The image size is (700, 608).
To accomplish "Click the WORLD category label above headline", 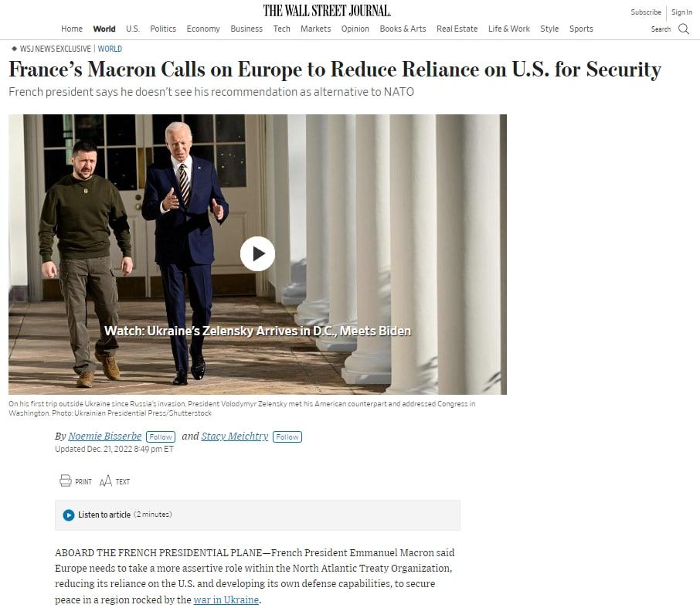I will click(x=110, y=49).
